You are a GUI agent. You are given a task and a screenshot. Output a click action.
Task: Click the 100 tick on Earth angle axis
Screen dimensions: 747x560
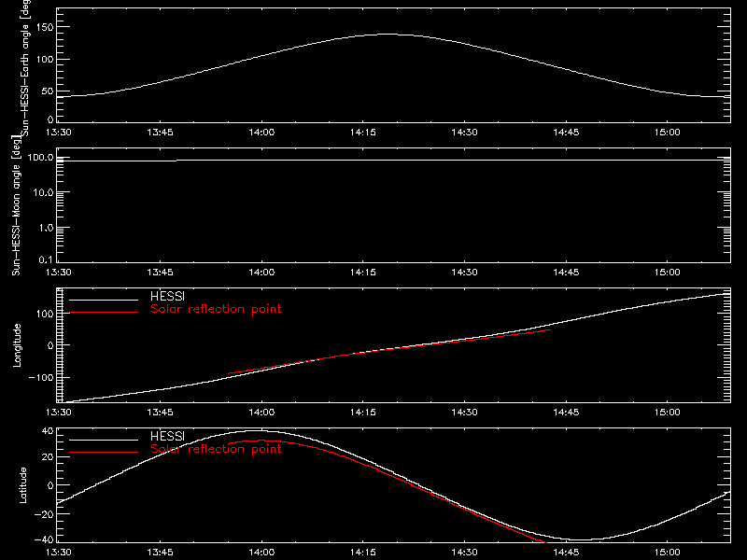point(45,60)
